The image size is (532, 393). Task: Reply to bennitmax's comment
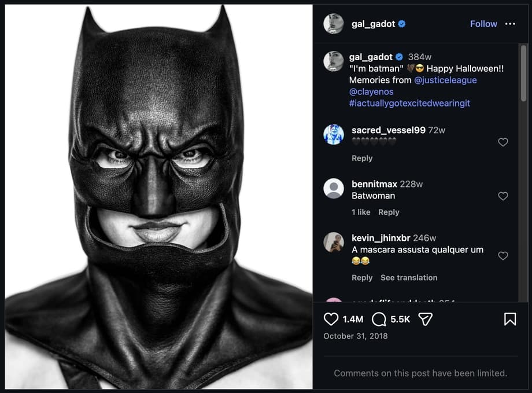click(x=389, y=212)
